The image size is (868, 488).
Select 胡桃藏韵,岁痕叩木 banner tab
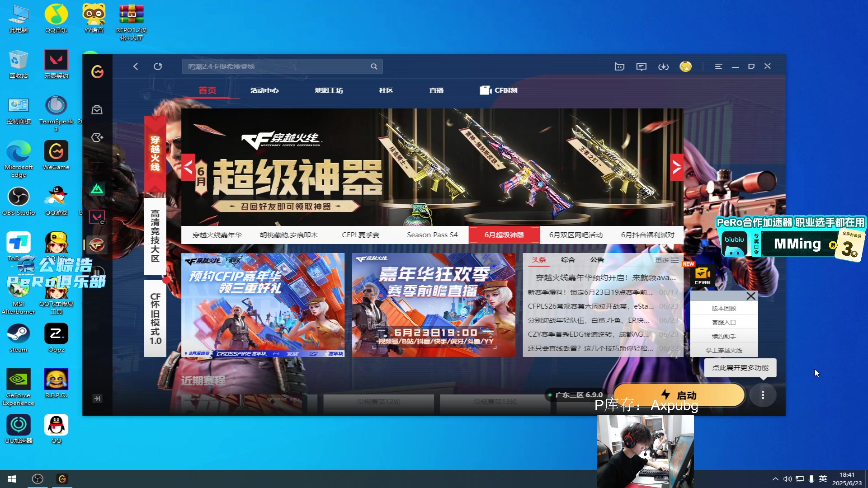point(288,235)
